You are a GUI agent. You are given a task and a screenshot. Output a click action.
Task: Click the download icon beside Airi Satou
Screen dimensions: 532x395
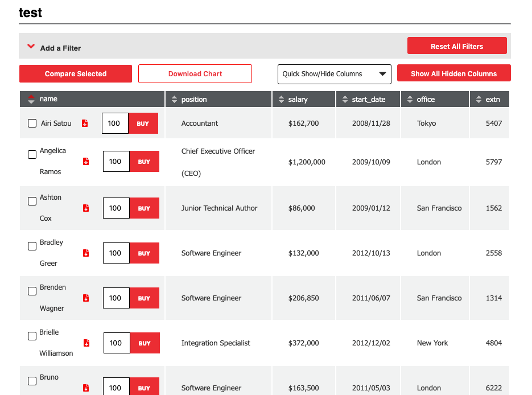[x=86, y=123]
